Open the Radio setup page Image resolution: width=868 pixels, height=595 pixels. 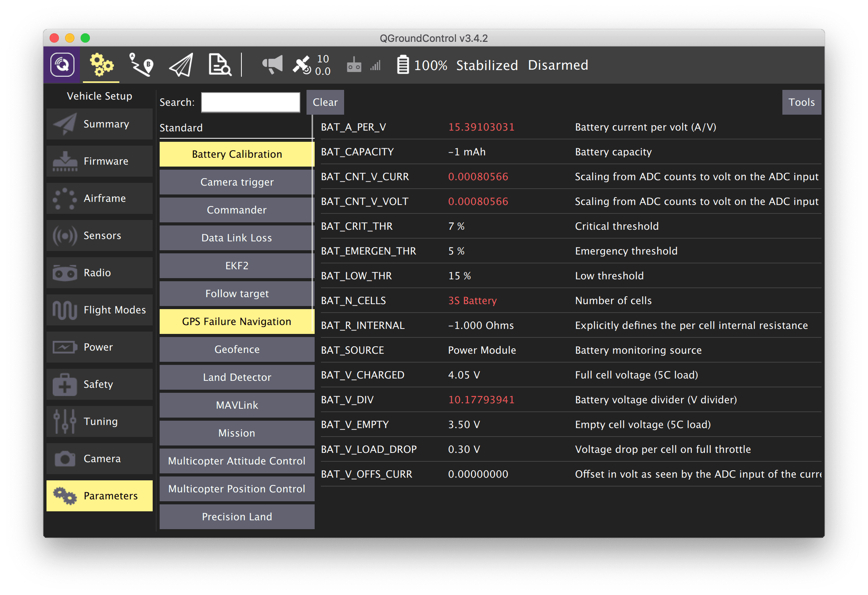point(100,273)
